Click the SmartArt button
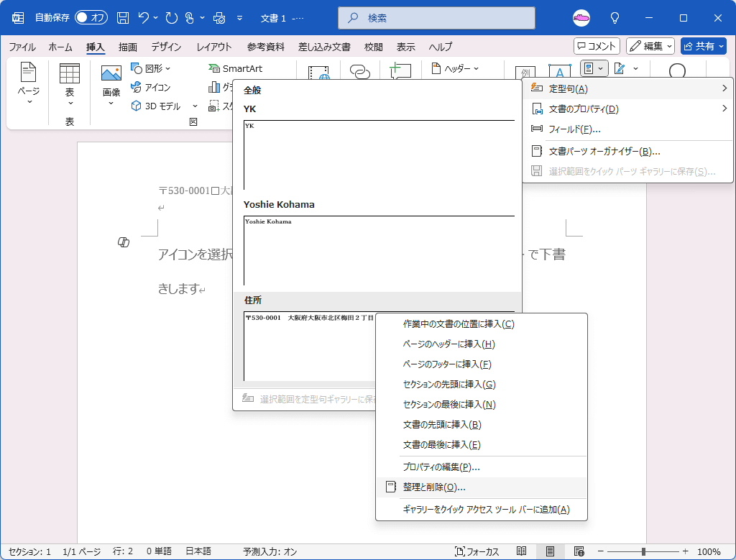 (236, 68)
